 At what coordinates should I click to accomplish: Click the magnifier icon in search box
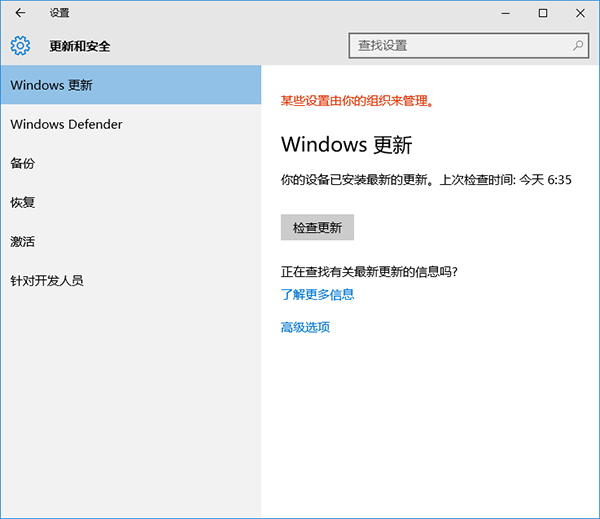click(x=578, y=46)
